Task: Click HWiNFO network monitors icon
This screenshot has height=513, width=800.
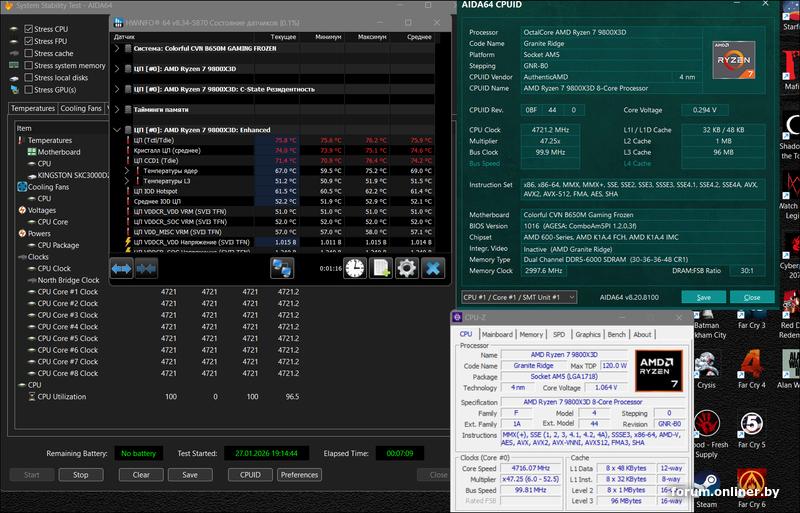Action: pyautogui.click(x=281, y=268)
